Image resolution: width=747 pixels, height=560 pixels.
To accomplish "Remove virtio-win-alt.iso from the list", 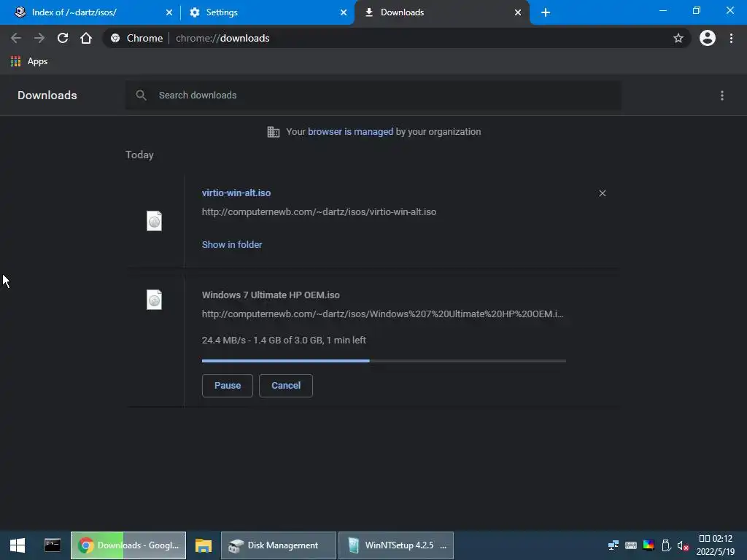I will 602,193.
